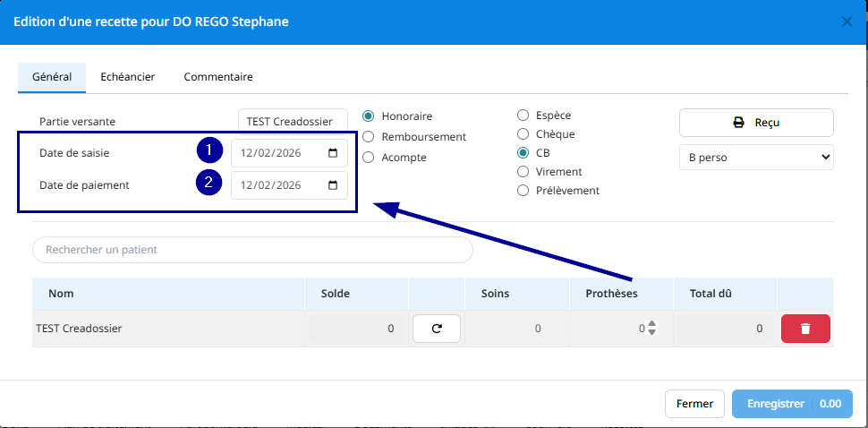Click the Rechercher un patient search field
The image size is (868, 428).
point(252,250)
